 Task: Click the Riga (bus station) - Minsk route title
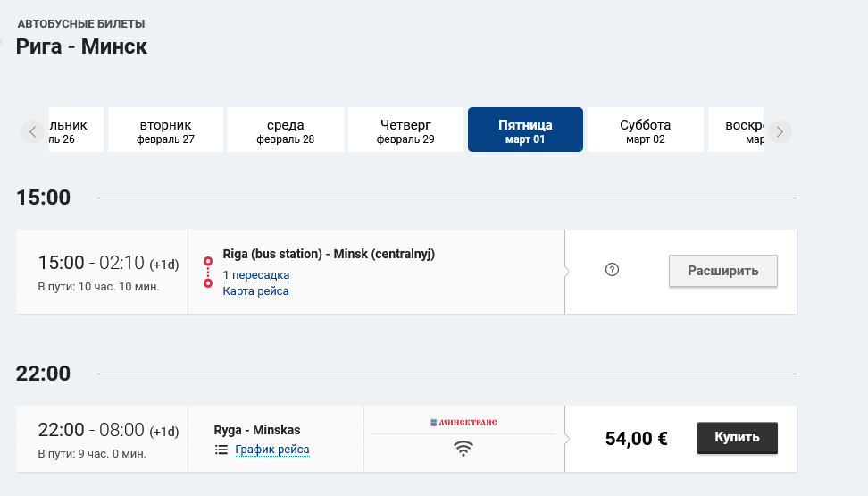(x=329, y=254)
